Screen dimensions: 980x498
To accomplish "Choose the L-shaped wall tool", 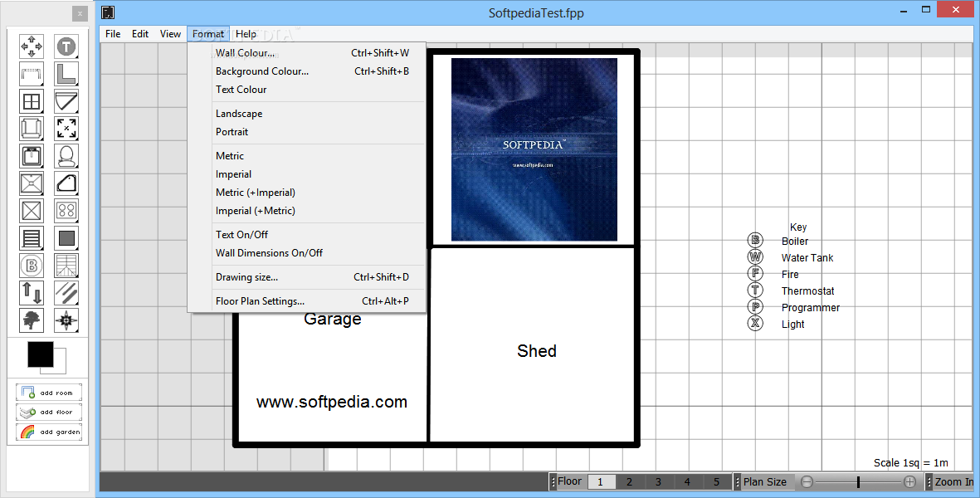I will point(66,74).
